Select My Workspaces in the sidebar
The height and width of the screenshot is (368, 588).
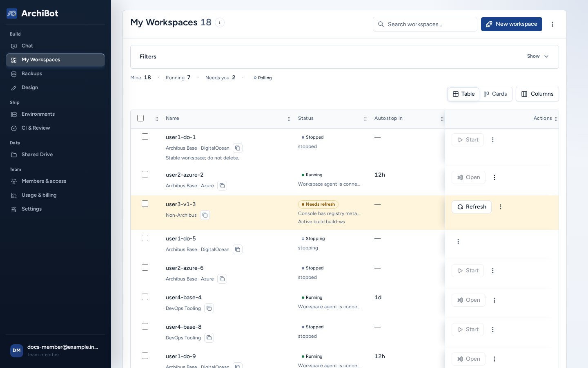point(55,60)
